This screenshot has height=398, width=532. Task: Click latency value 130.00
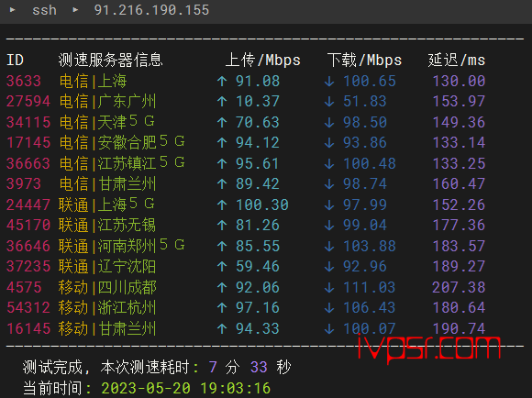click(x=459, y=81)
